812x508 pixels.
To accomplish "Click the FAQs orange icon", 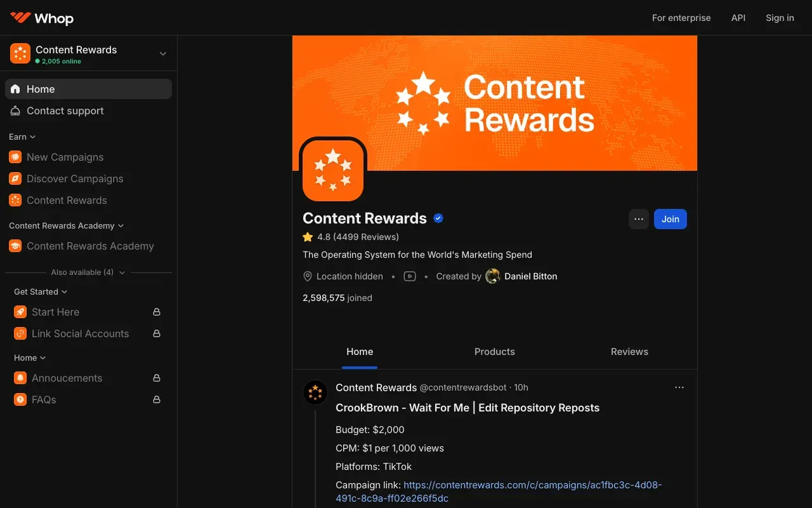I will tap(20, 399).
